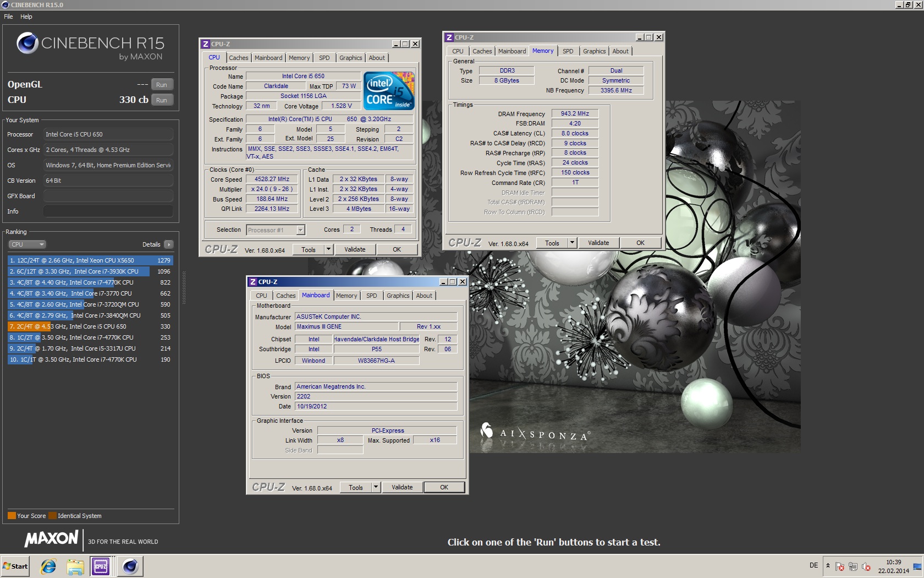This screenshot has width=924, height=578.
Task: Click Validate in the CPU window
Action: point(355,249)
